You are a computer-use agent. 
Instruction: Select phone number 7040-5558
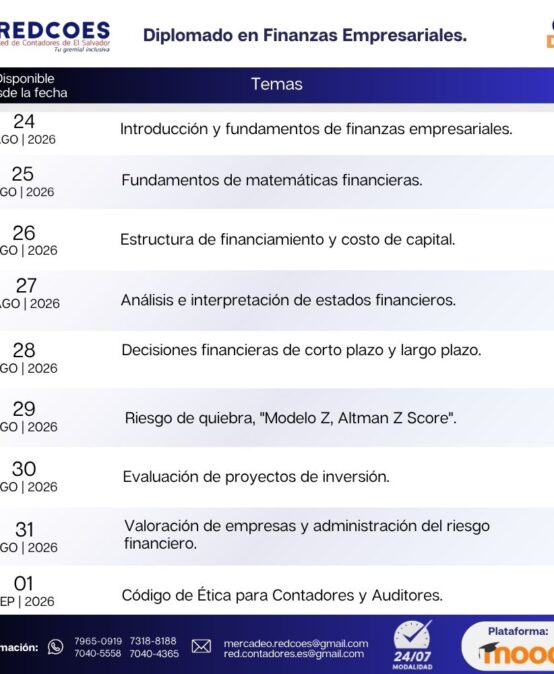click(98, 653)
